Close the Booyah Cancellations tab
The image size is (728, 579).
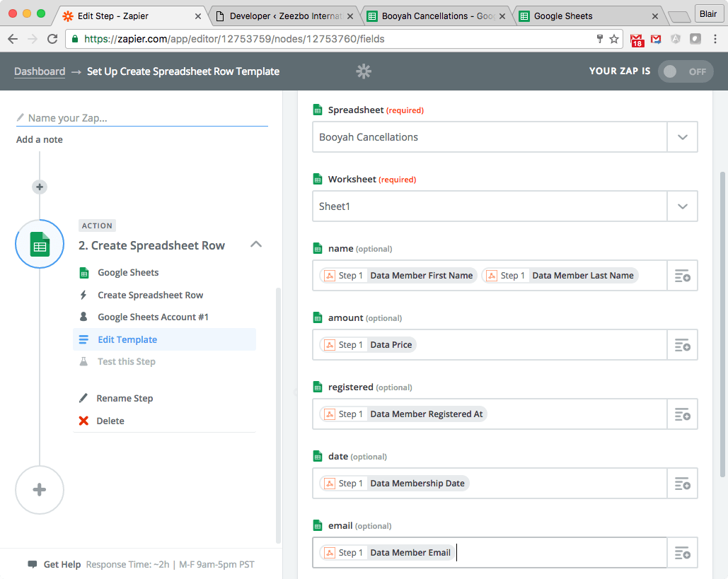502,16
